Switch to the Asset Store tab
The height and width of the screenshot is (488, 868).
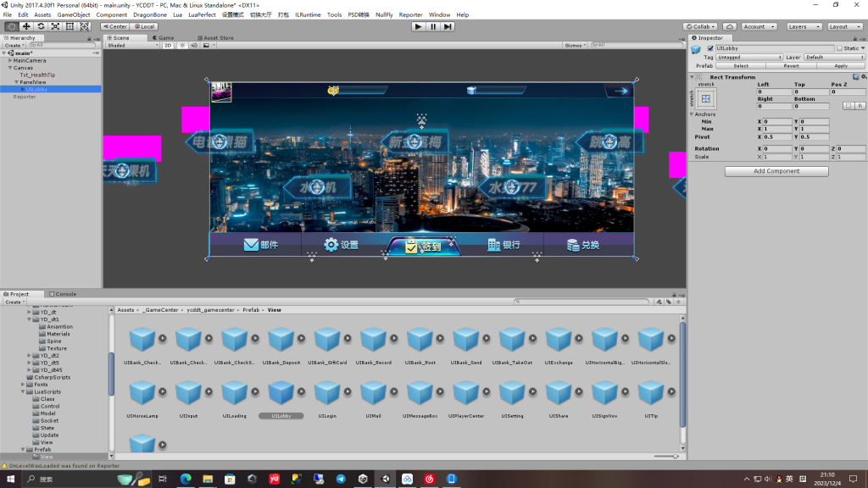(x=216, y=37)
